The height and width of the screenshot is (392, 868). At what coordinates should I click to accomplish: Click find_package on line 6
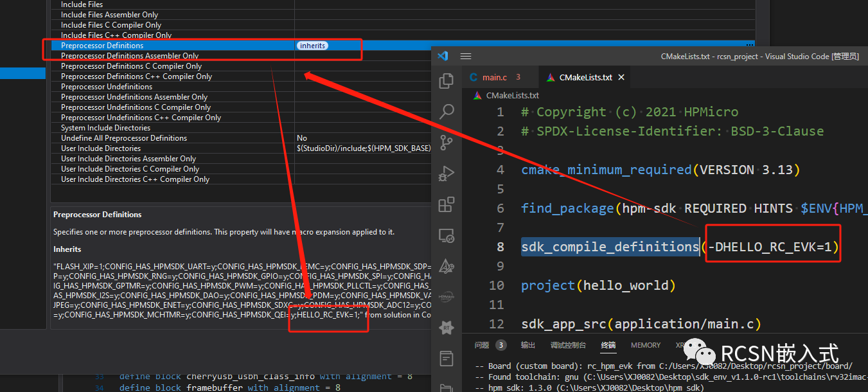pyautogui.click(x=567, y=208)
